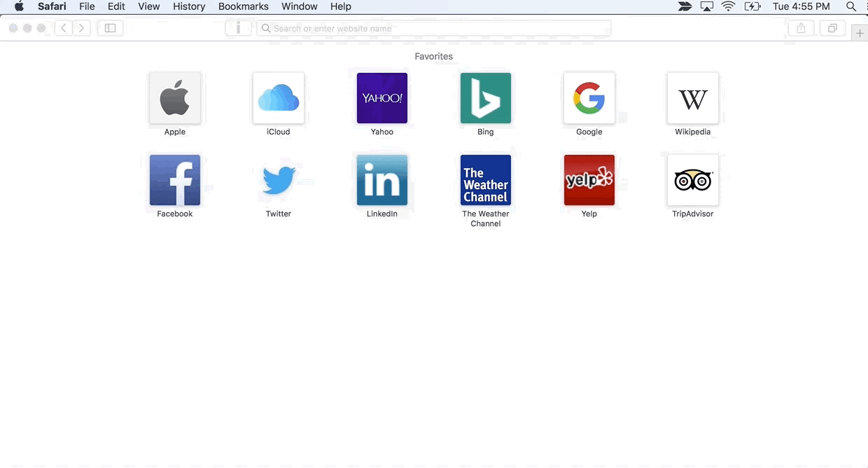Add a new tab with plus
Image resolution: width=868 pixels, height=468 pixels.
pos(860,33)
